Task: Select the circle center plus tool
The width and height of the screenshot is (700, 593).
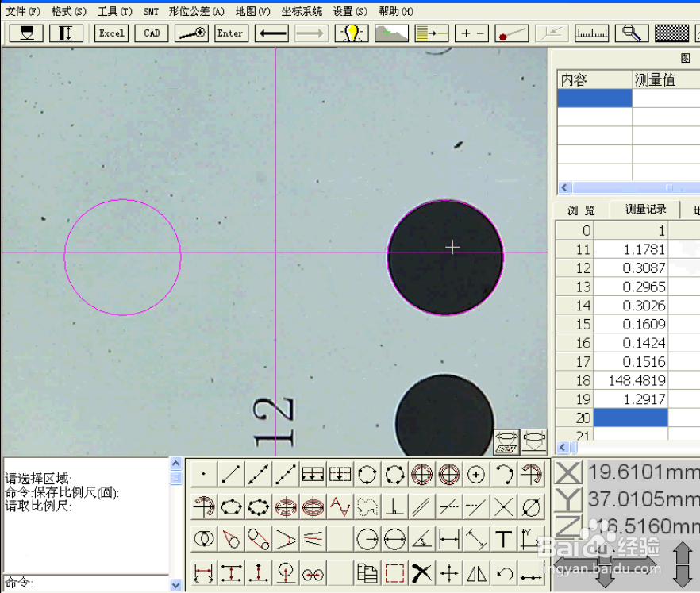Action: click(x=476, y=474)
